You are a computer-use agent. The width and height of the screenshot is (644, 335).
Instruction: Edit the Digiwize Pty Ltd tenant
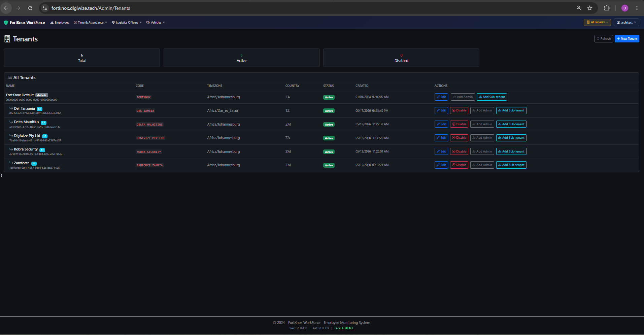[441, 138]
